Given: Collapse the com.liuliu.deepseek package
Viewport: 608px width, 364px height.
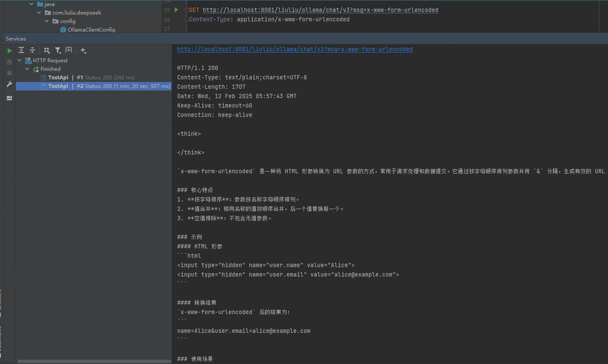Looking at the screenshot, I should tap(39, 13).
